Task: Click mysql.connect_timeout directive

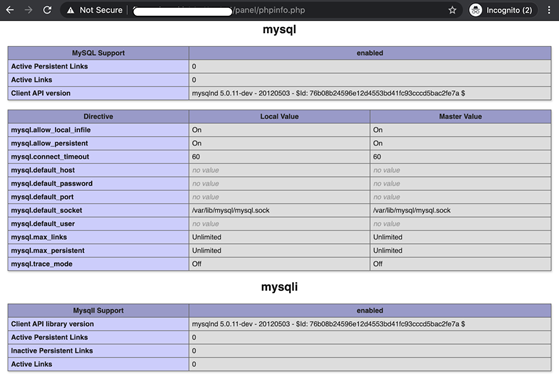Action: (50, 157)
